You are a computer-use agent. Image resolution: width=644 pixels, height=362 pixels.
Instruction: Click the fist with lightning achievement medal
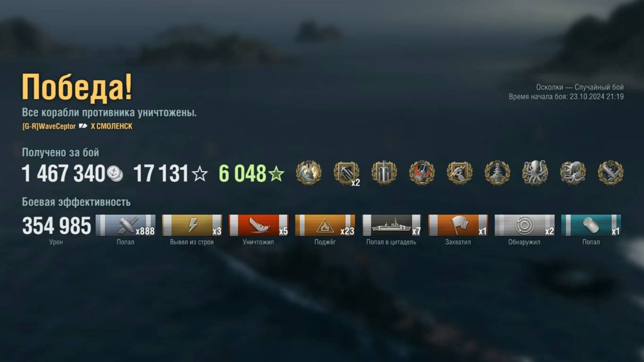460,173
